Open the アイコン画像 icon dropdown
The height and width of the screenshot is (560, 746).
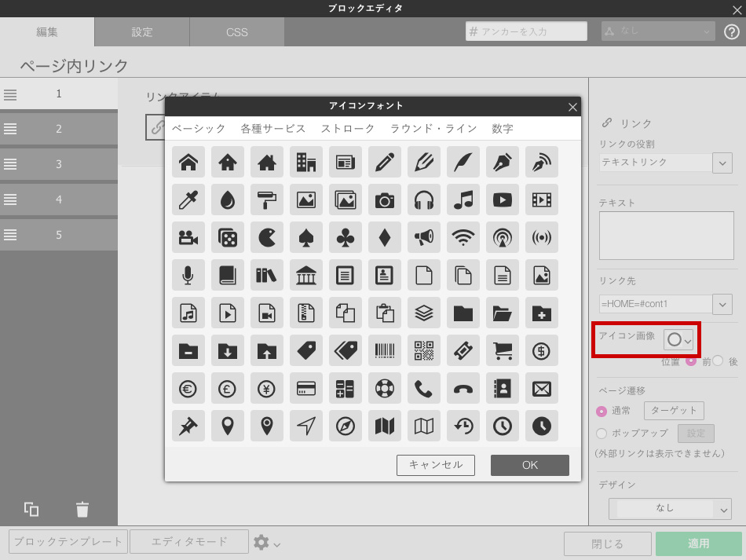tap(678, 340)
